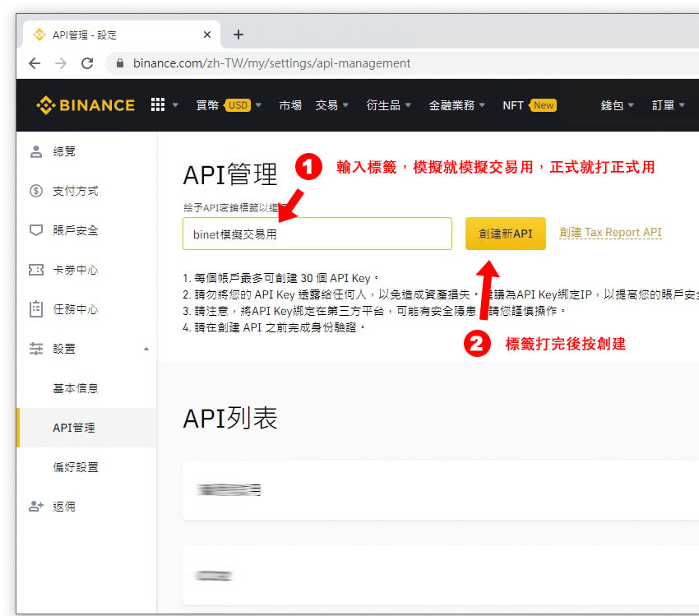Open a new browser tab
Viewport: 699px width, 616px height.
pos(238,35)
